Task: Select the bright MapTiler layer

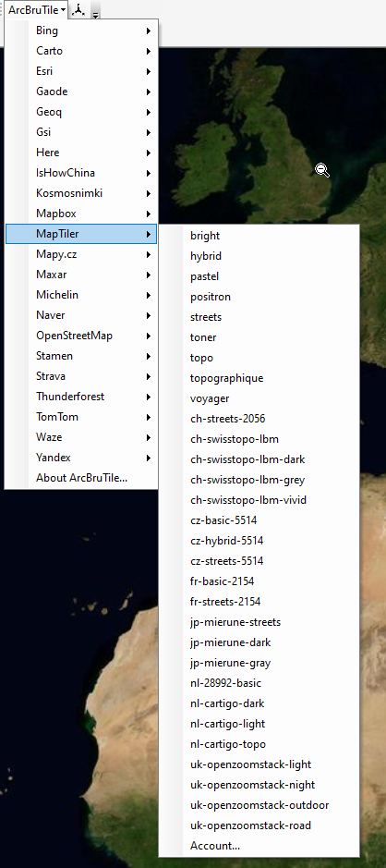Action: pos(259,236)
